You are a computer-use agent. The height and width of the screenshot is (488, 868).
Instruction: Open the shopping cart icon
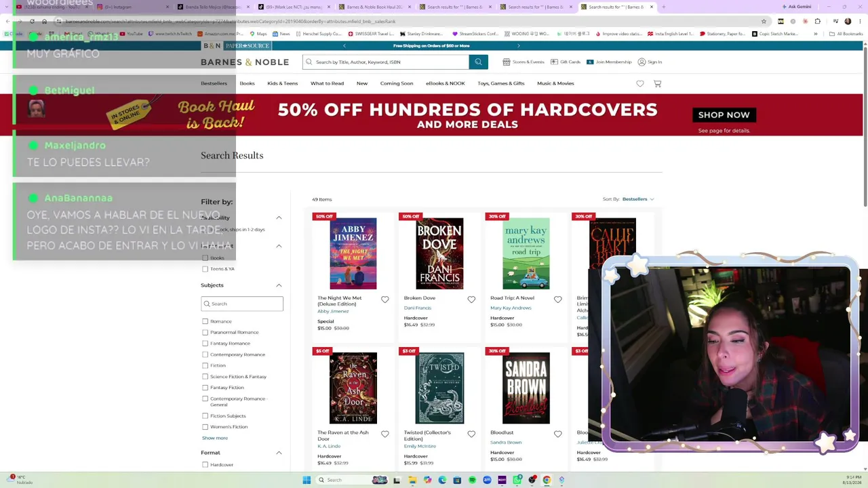[657, 83]
